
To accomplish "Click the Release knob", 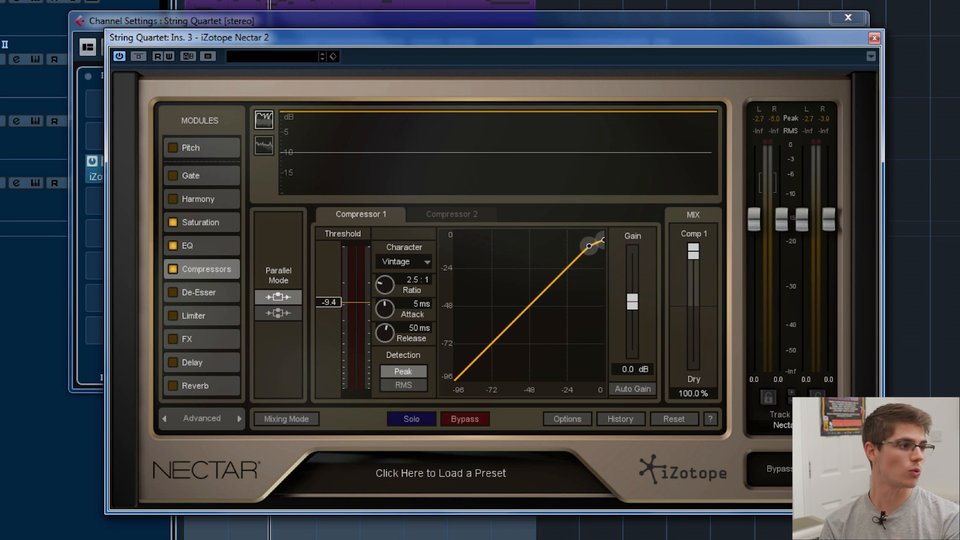I will click(384, 332).
